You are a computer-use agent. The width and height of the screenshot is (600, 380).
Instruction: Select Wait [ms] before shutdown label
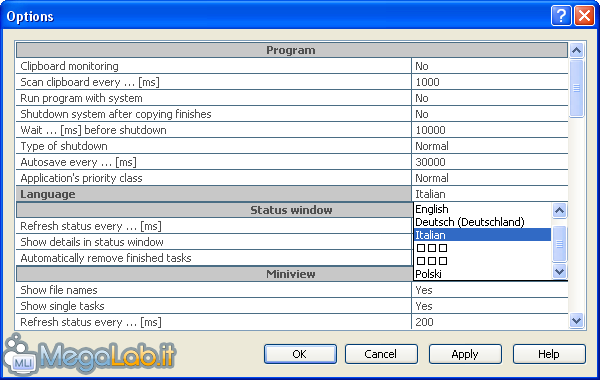(214, 130)
